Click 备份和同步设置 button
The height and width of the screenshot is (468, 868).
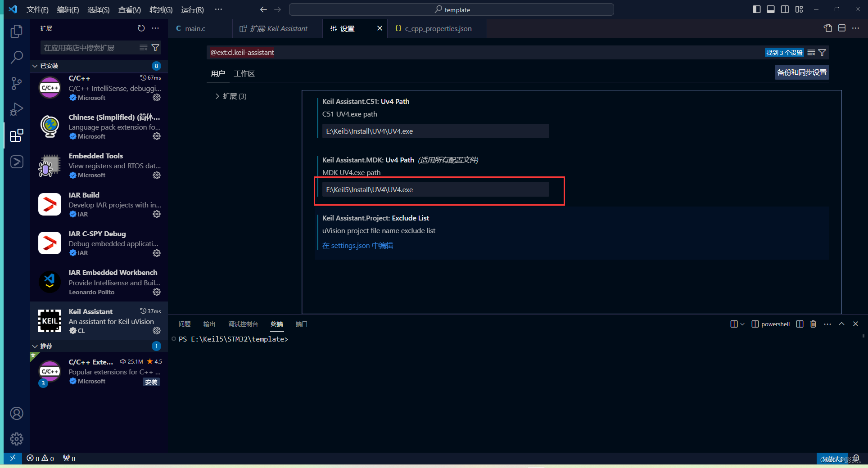point(802,72)
